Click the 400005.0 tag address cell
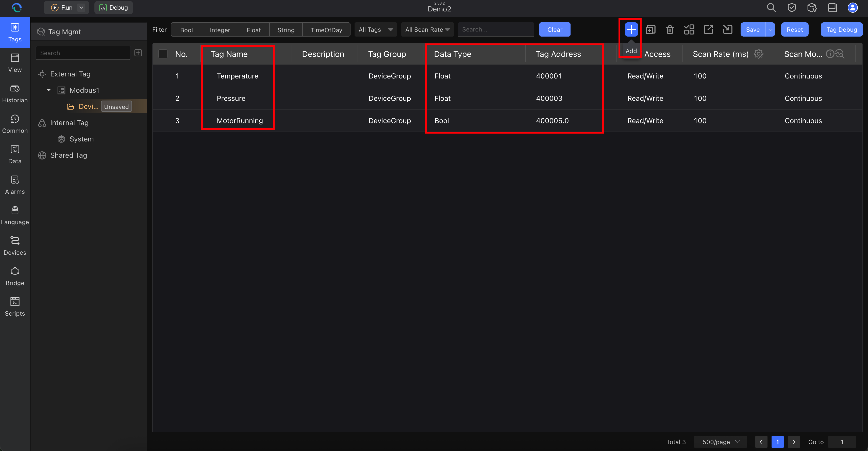This screenshot has height=451, width=868. [x=552, y=121]
